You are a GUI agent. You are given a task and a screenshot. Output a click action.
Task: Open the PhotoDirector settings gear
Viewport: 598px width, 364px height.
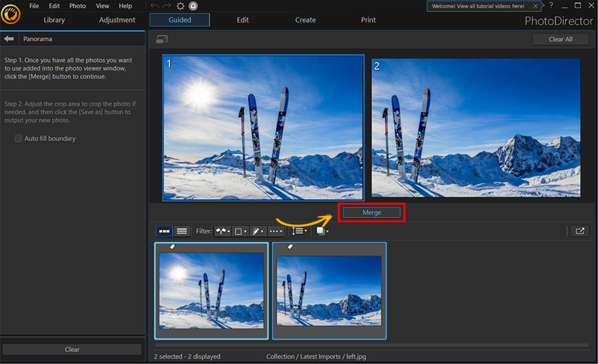(180, 5)
